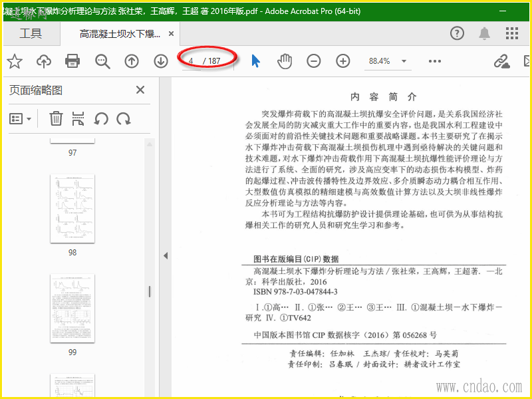
Task: Open the find text search tool
Action: tap(102, 61)
